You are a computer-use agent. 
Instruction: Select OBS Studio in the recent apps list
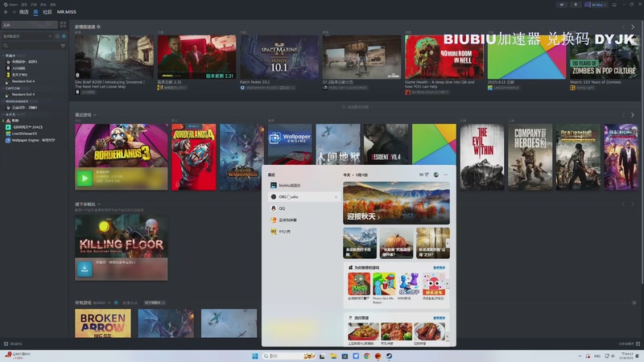tap(304, 197)
